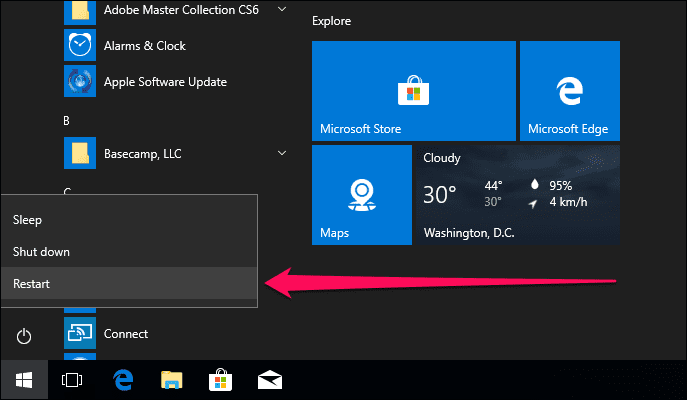The width and height of the screenshot is (687, 400).
Task: Click the Apple Software Update label
Action: click(165, 82)
